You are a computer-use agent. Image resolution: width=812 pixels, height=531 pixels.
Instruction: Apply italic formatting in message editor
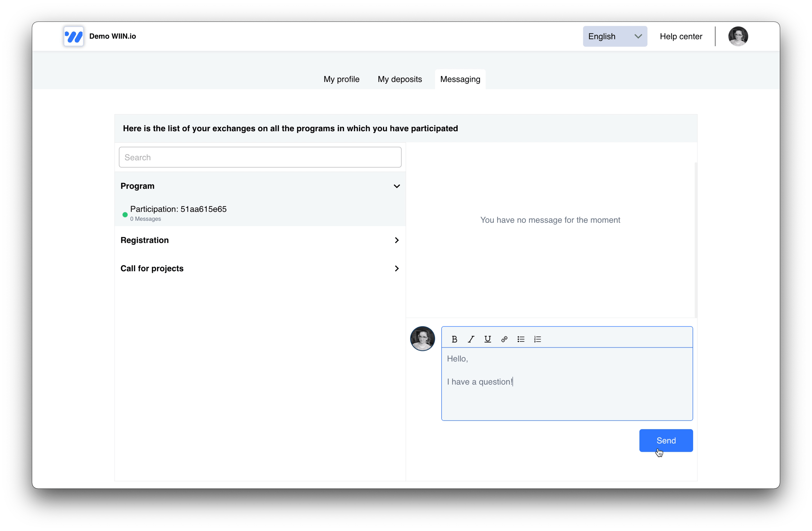[471, 339]
